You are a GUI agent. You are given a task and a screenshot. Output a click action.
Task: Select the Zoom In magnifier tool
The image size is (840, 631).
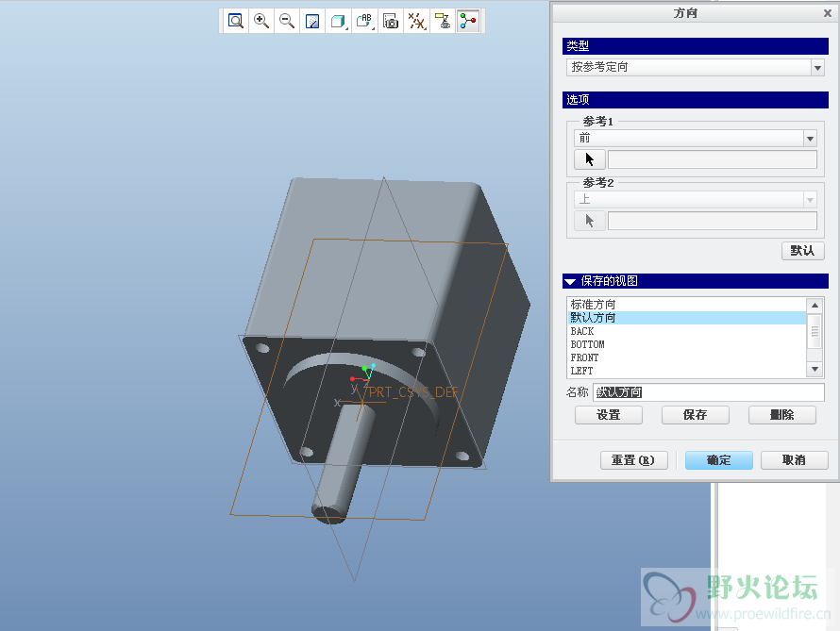(261, 21)
